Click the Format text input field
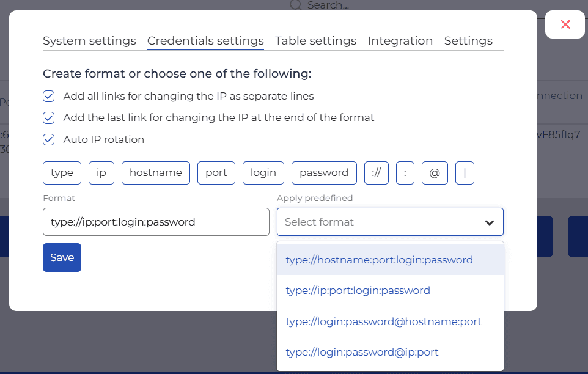Screen dimensions: 588x374 156,222
